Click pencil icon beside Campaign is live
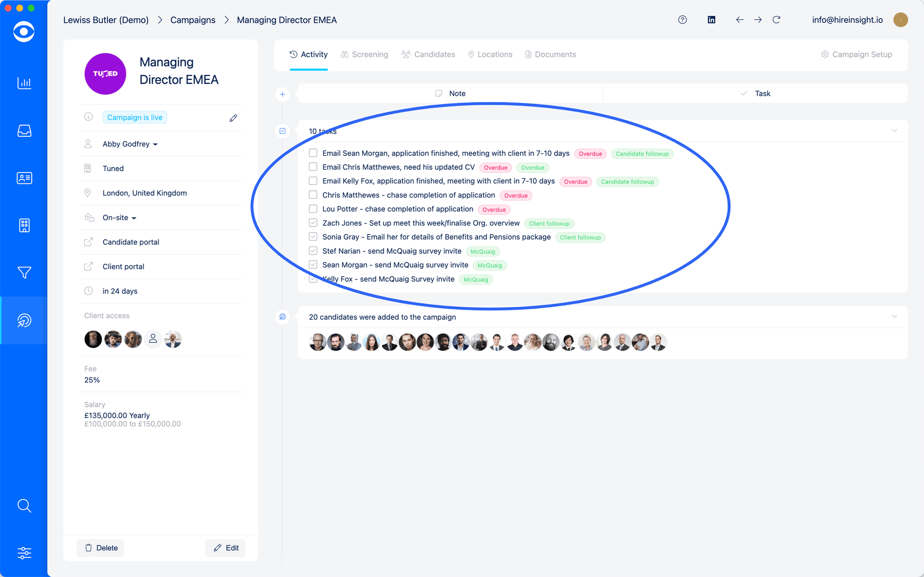The height and width of the screenshot is (577, 924). click(x=233, y=118)
